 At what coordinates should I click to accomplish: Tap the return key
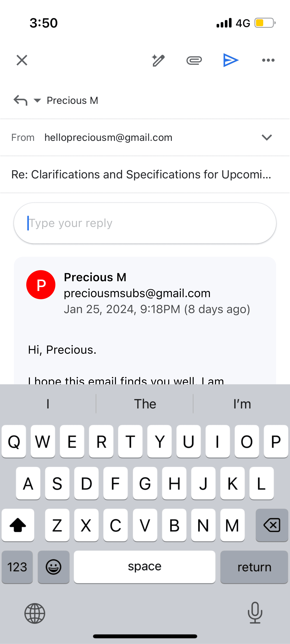click(254, 567)
